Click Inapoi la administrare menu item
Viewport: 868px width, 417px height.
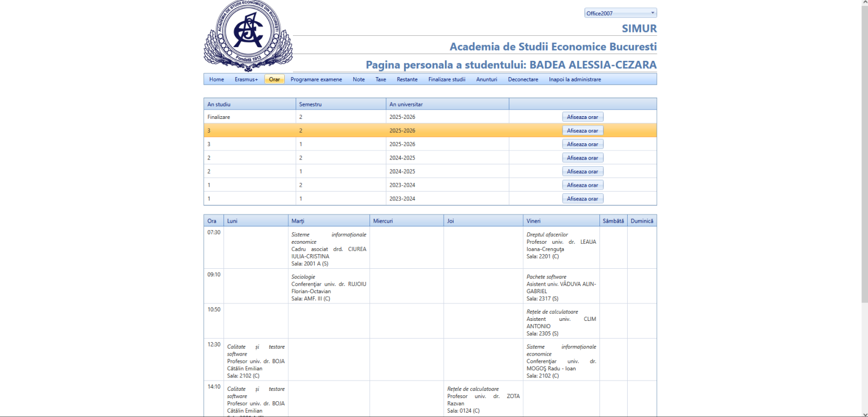tap(575, 79)
